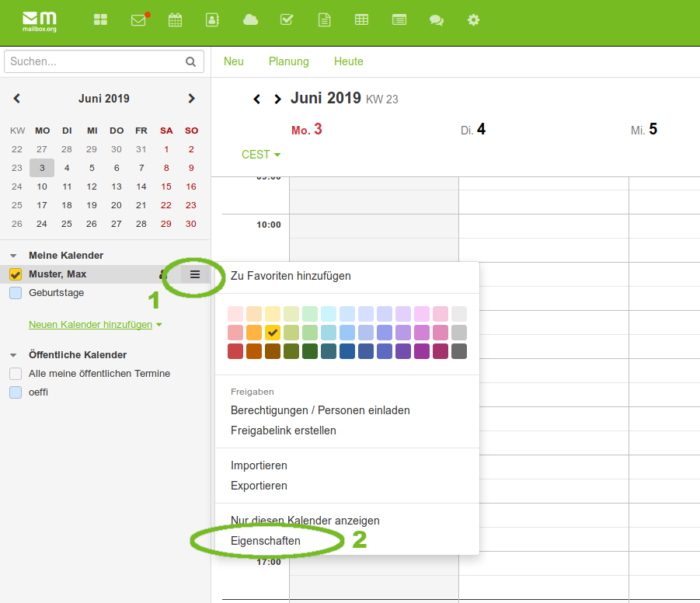The image size is (700, 603).
Task: Open the Calendar icon in top bar
Action: tap(175, 19)
